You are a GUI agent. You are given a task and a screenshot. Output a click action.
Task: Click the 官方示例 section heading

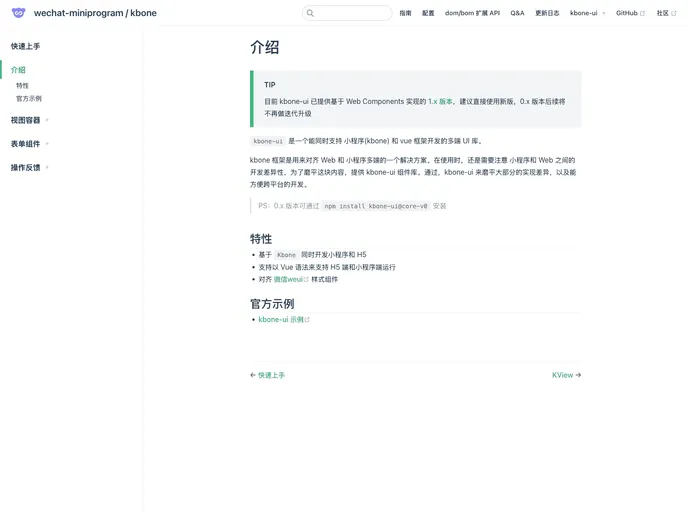[272, 304]
